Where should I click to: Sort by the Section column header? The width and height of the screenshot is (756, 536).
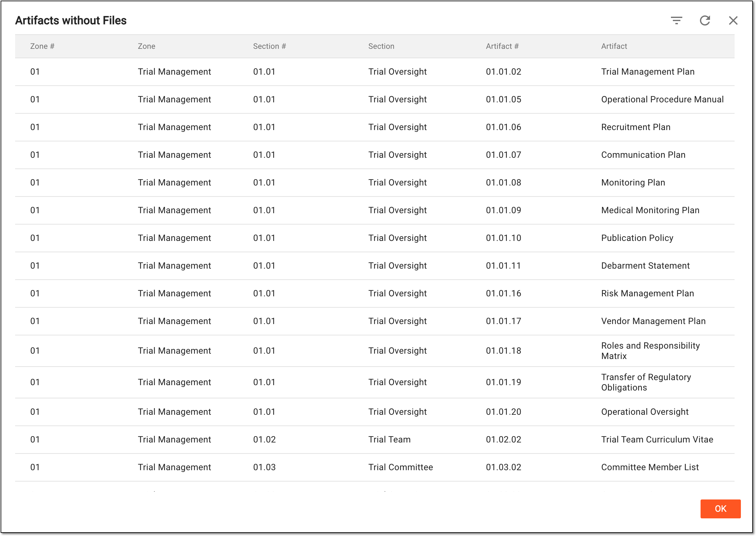click(x=381, y=46)
